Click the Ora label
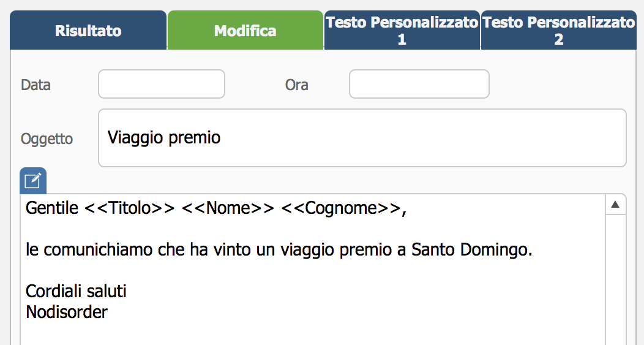 296,85
